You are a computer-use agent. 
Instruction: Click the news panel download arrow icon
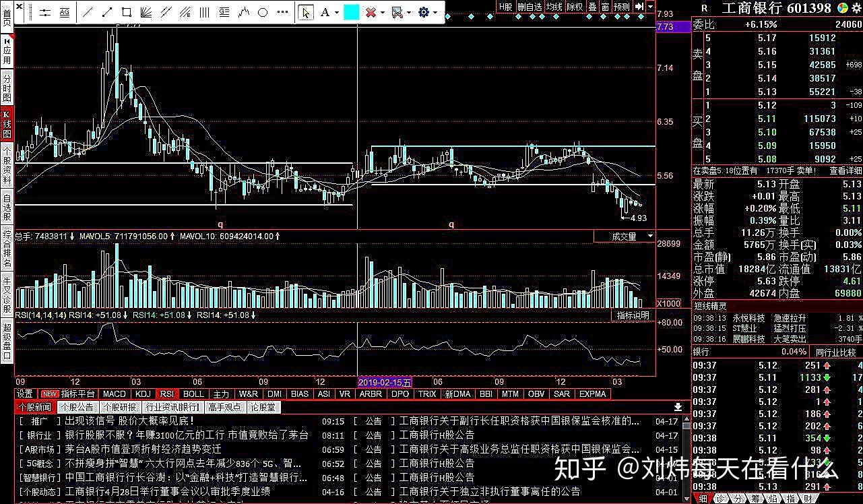click(678, 407)
